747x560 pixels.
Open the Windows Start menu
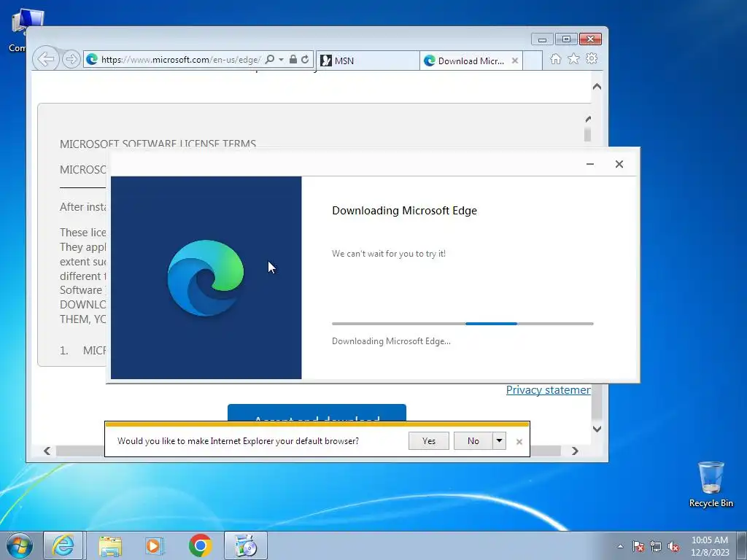pos(20,545)
